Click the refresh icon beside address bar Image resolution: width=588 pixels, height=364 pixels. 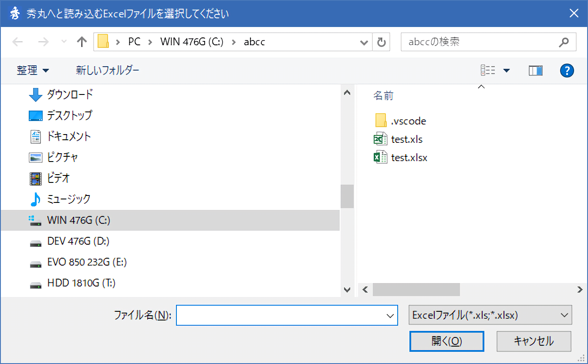(381, 42)
